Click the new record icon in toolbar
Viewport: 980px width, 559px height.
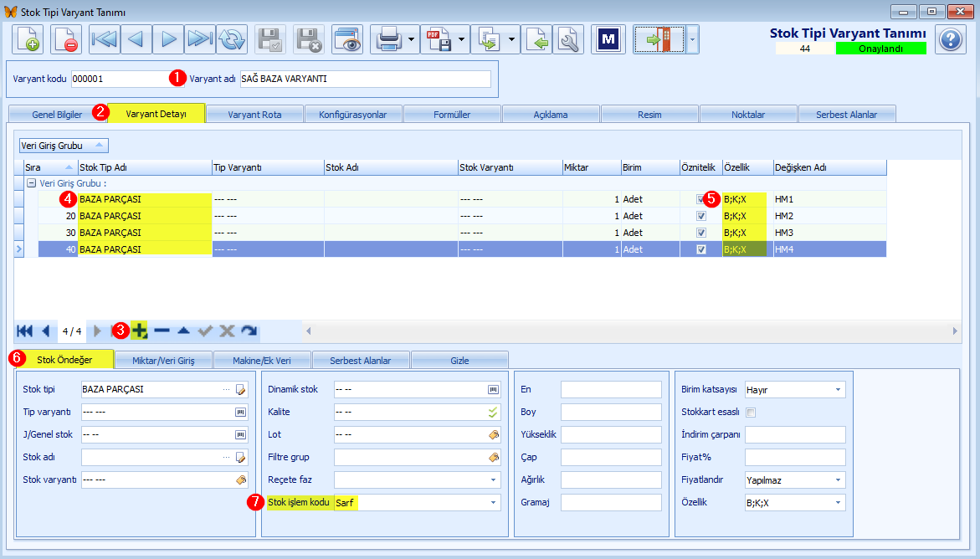[x=28, y=40]
